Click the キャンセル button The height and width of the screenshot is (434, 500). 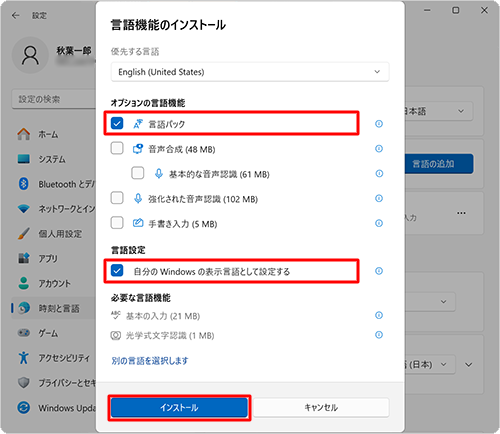[x=321, y=407]
